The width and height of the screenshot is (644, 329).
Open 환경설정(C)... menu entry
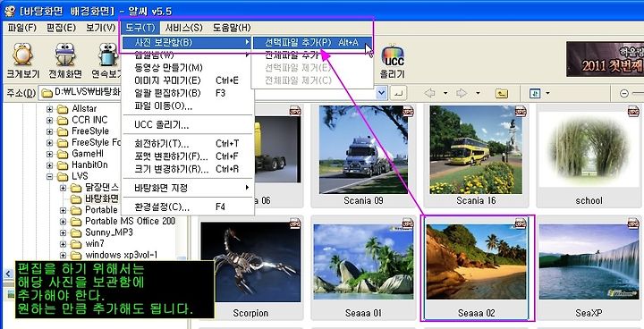coord(187,207)
